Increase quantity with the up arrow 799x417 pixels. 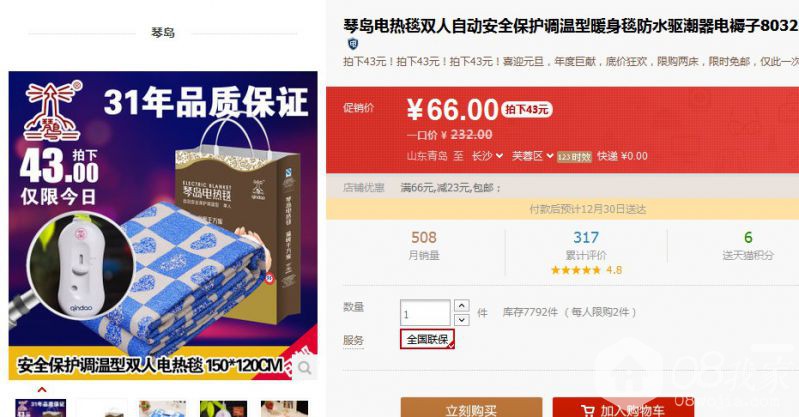[x=461, y=306]
